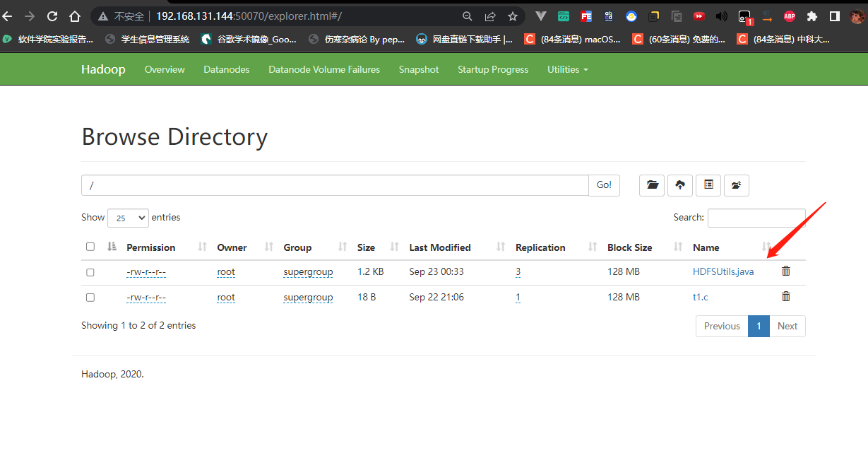Sort the table by Last Modified column
868x475 pixels.
point(440,247)
